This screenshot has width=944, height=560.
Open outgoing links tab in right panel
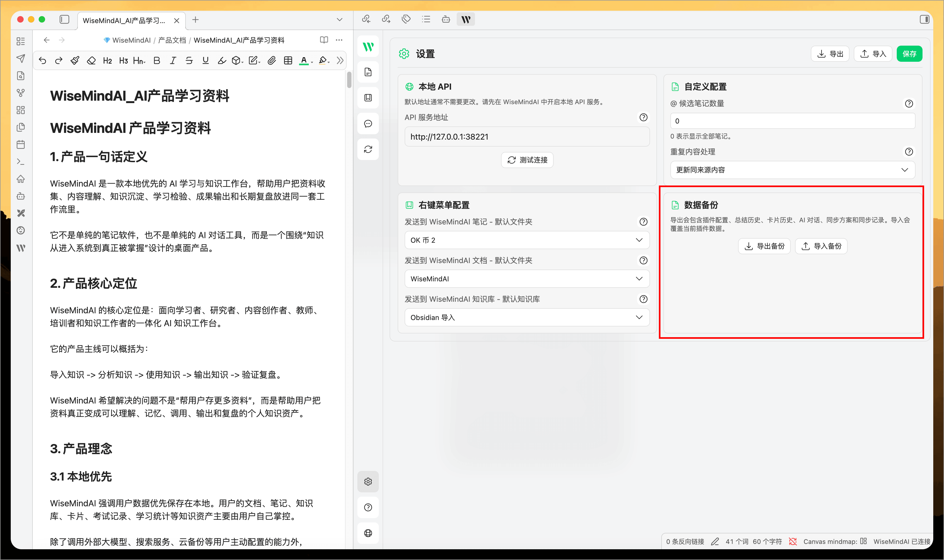(x=386, y=19)
